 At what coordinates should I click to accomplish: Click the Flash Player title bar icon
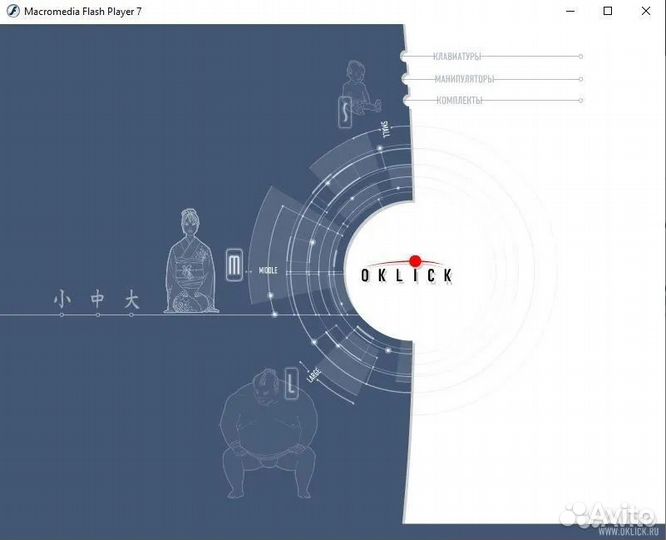[x=13, y=11]
